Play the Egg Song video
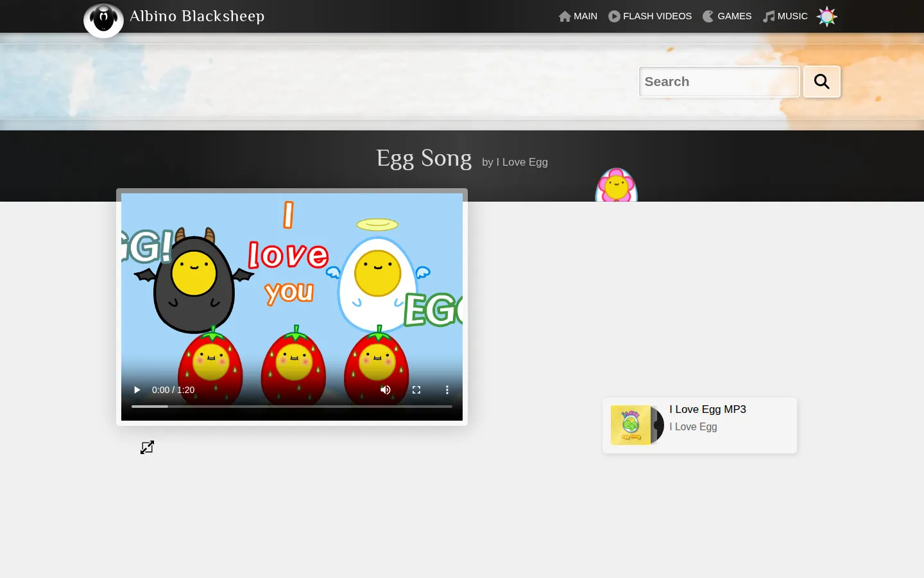The height and width of the screenshot is (578, 924). click(x=137, y=390)
